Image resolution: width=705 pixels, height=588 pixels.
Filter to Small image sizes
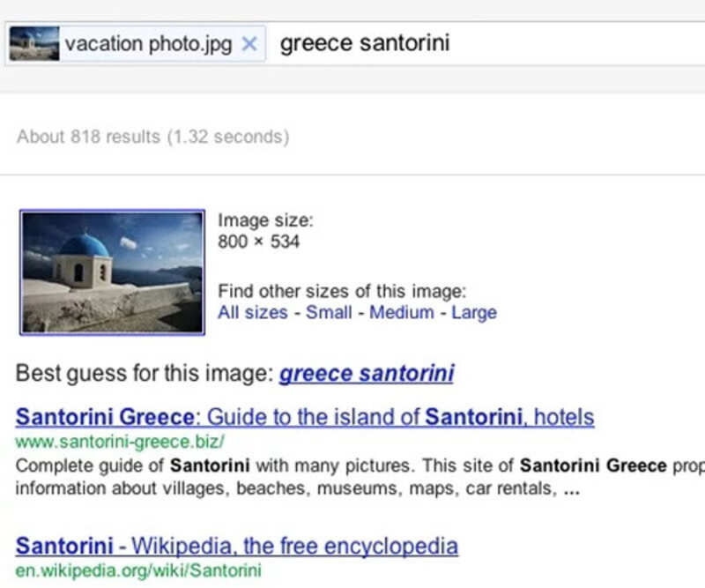point(329,312)
